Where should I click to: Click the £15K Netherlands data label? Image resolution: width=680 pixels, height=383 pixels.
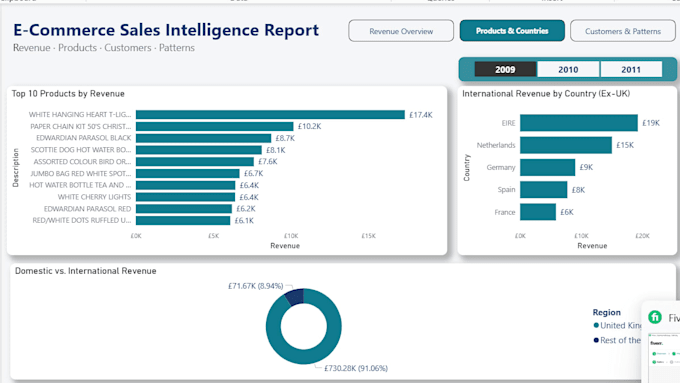[x=625, y=145]
